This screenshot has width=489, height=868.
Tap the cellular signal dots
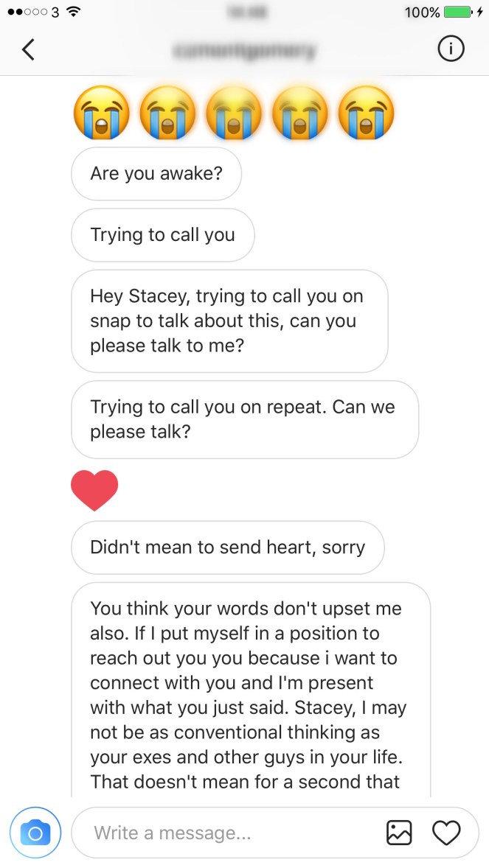[x=27, y=12]
